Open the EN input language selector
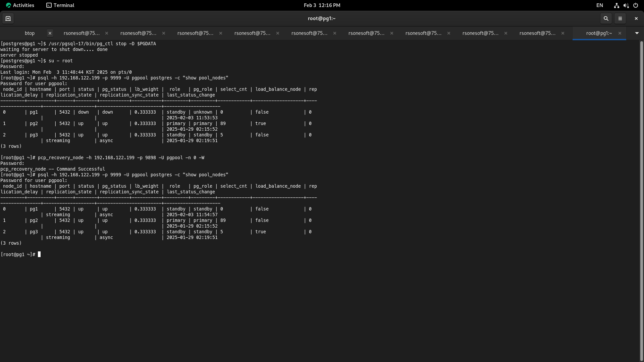644x362 pixels. pyautogui.click(x=599, y=5)
